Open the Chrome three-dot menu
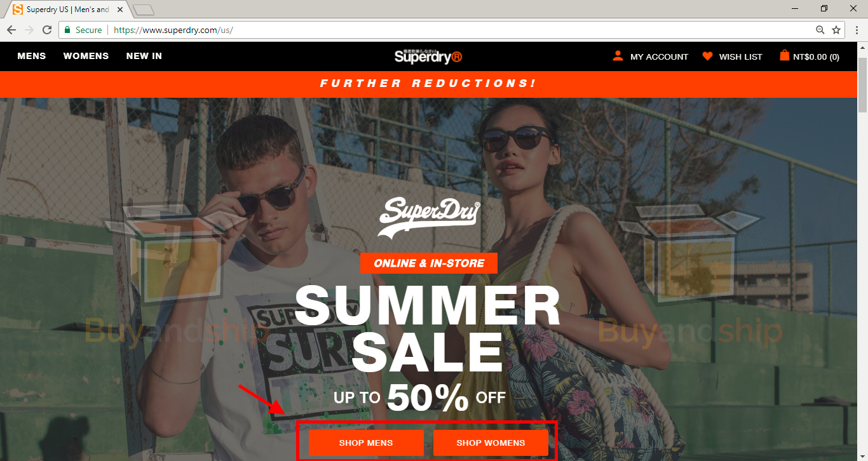Screen dimensions: 868x461 pos(857,30)
